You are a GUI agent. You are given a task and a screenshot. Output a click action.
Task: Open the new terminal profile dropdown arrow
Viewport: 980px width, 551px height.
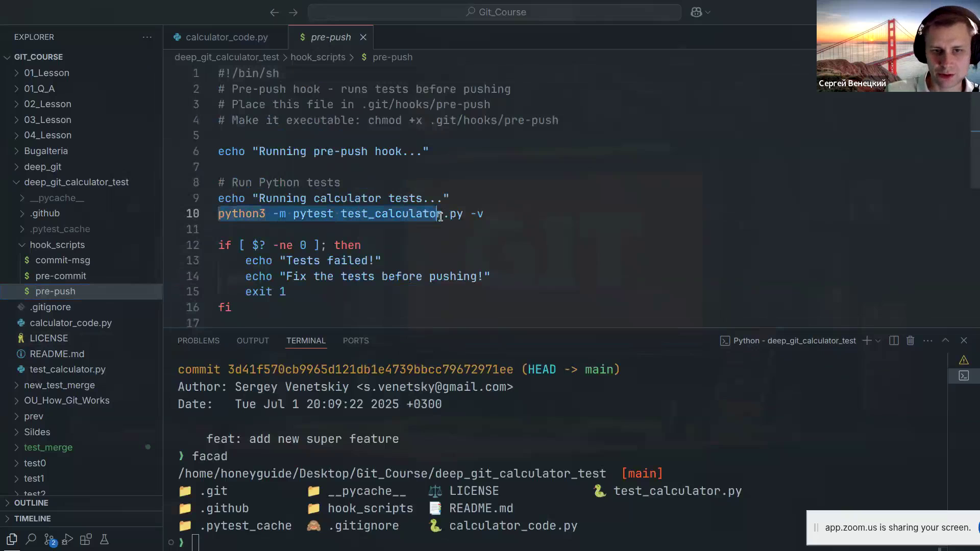pos(878,341)
